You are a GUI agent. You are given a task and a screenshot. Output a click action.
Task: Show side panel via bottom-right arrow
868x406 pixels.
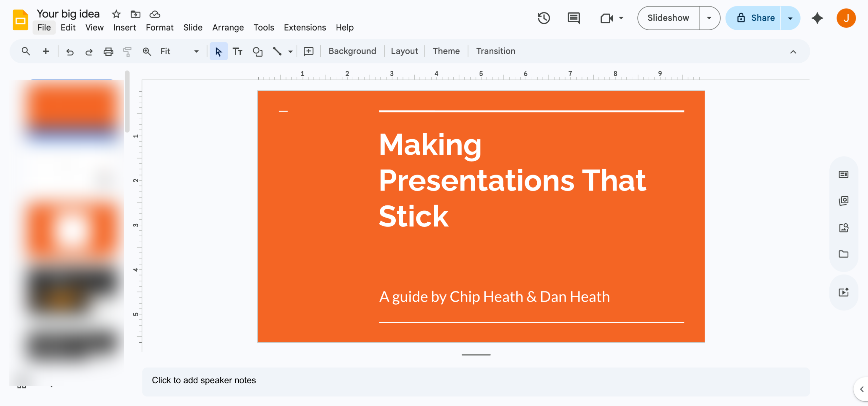pyautogui.click(x=862, y=389)
